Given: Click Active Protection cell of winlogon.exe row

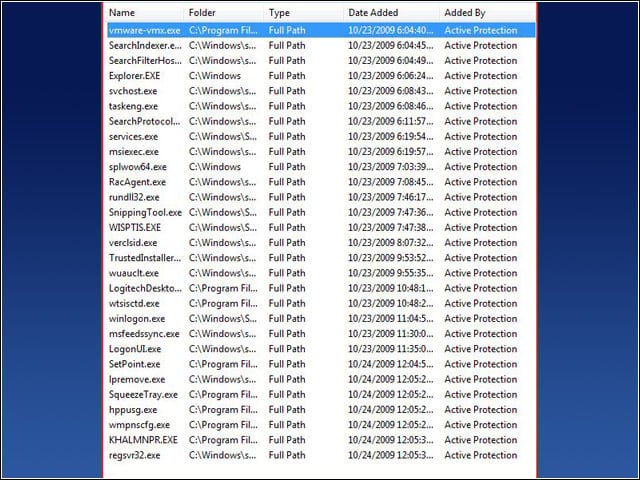Looking at the screenshot, I should [481, 318].
